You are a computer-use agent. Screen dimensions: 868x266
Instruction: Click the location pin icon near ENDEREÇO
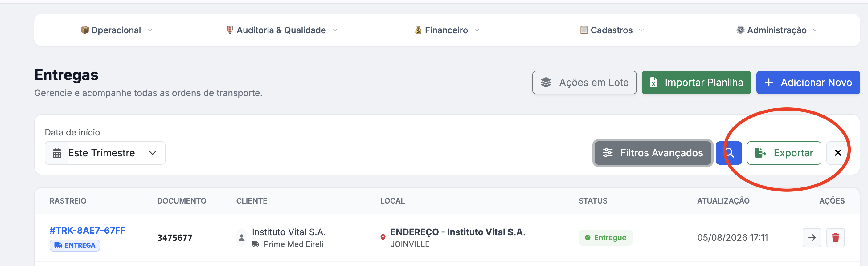click(x=383, y=237)
